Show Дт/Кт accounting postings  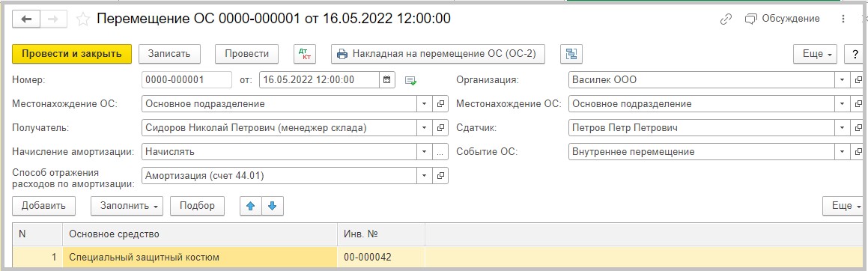[304, 54]
